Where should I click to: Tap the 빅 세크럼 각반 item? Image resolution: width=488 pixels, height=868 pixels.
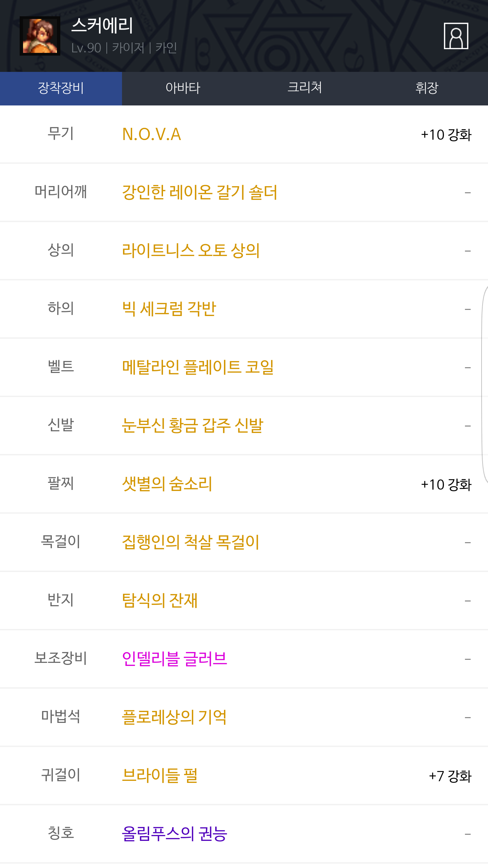coord(169,309)
